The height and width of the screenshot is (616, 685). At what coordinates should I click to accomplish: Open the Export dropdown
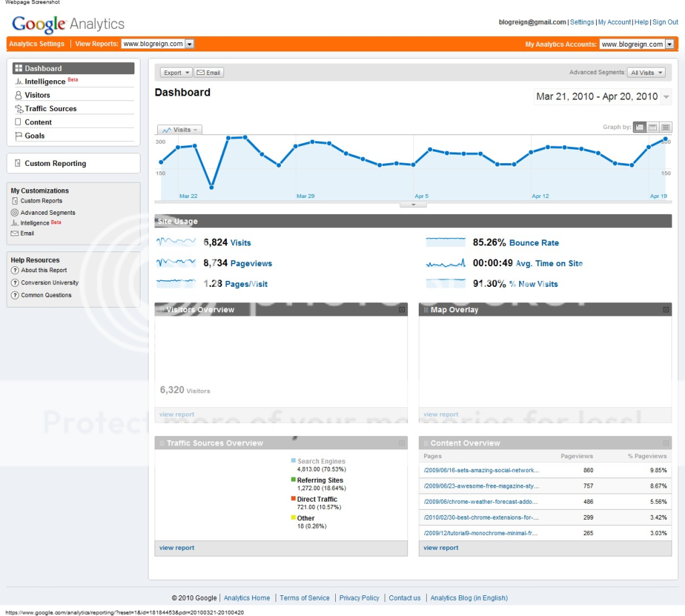176,72
